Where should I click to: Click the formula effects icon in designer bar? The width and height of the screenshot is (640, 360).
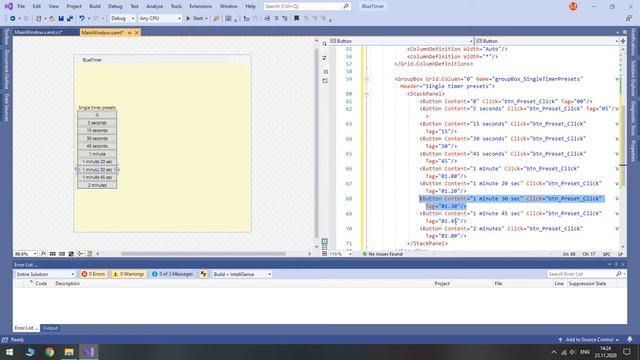click(44, 253)
